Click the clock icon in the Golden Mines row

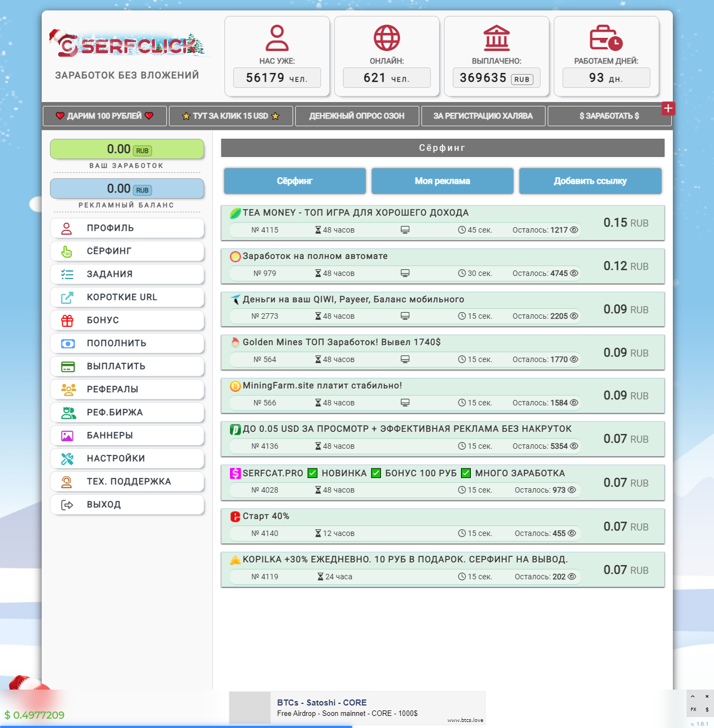[x=462, y=359]
